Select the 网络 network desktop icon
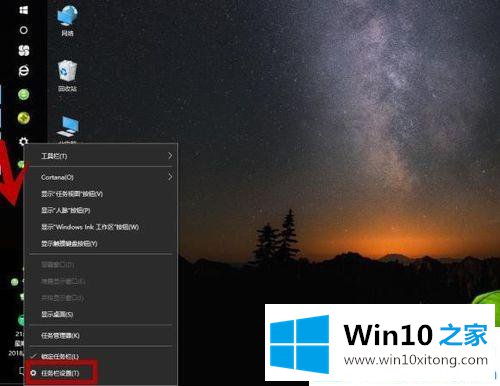 (x=68, y=21)
